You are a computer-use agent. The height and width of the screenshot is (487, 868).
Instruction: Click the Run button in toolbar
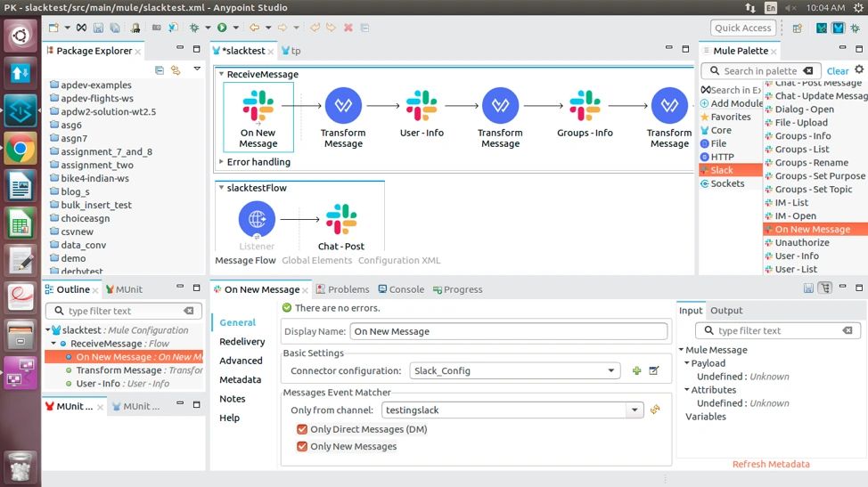tap(222, 28)
